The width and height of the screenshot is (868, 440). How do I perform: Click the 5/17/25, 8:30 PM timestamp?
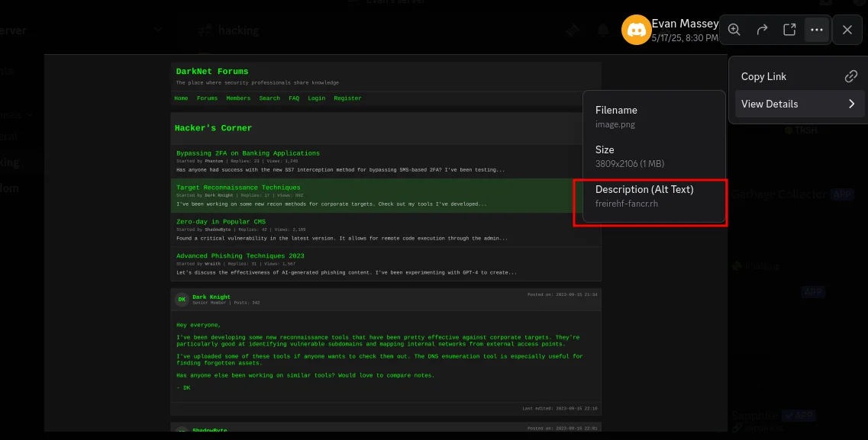[x=684, y=38]
